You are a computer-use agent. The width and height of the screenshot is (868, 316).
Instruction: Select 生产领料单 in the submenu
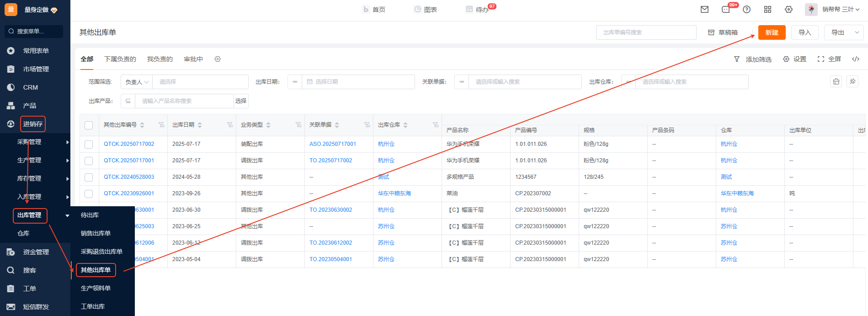[x=96, y=288]
